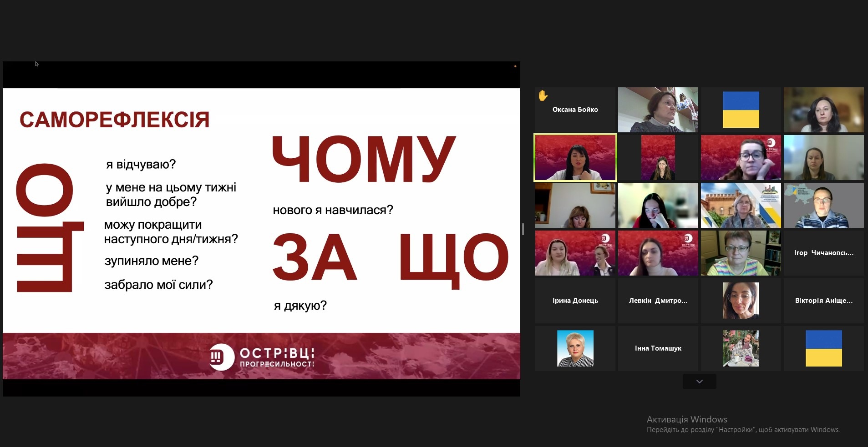Select video tile with Ukraine map background

pos(823,205)
